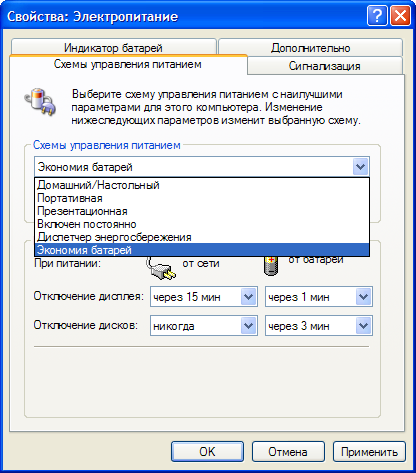
Task: Pick the Презентационная scheme from list
Action: pyautogui.click(x=202, y=211)
